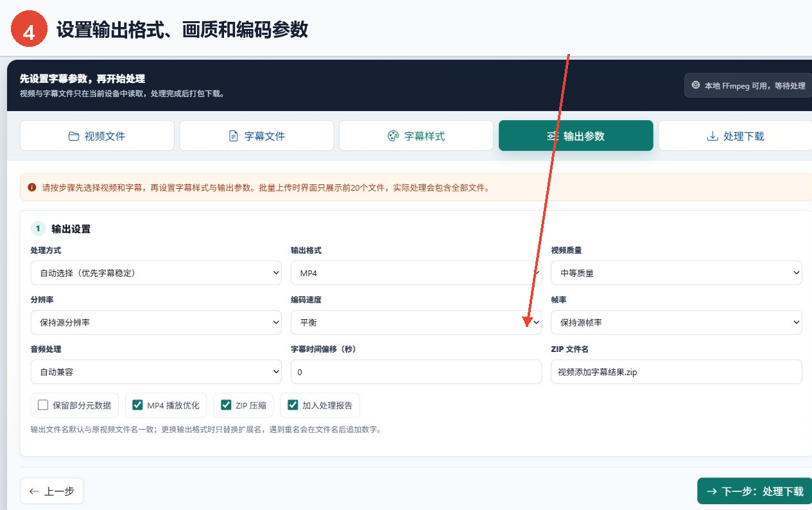The image size is (812, 510).
Task: Click the 字幕时间偏移 input field
Action: point(416,372)
